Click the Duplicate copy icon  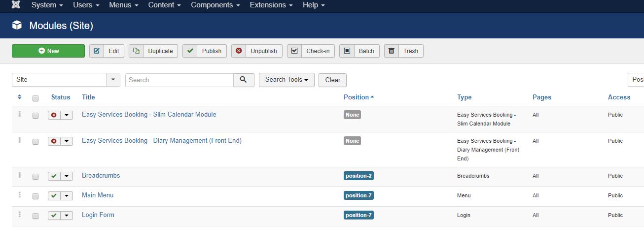point(136,51)
